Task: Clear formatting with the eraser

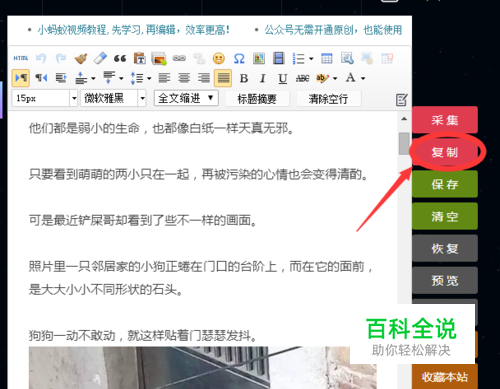Action: (x=100, y=58)
